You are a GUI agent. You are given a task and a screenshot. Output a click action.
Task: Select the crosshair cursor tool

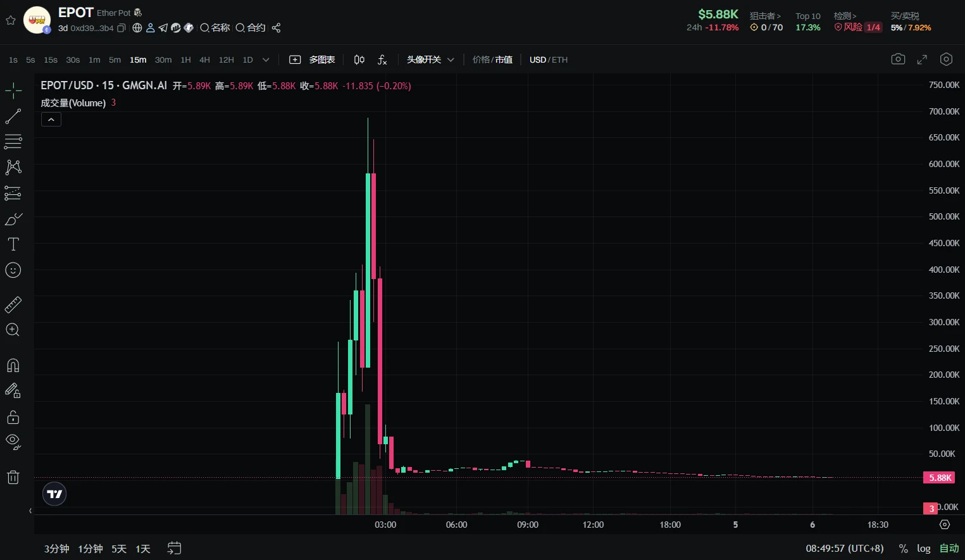click(13, 90)
